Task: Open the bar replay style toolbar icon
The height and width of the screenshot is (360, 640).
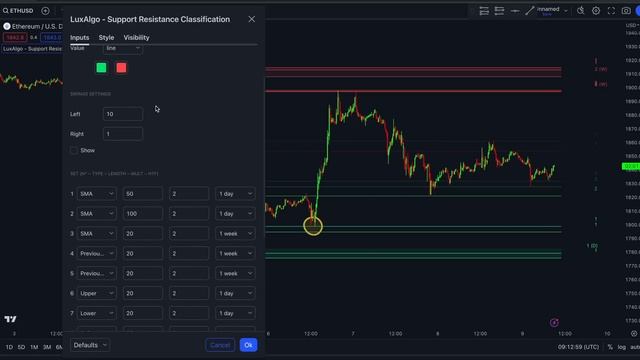Action: pyautogui.click(x=484, y=11)
